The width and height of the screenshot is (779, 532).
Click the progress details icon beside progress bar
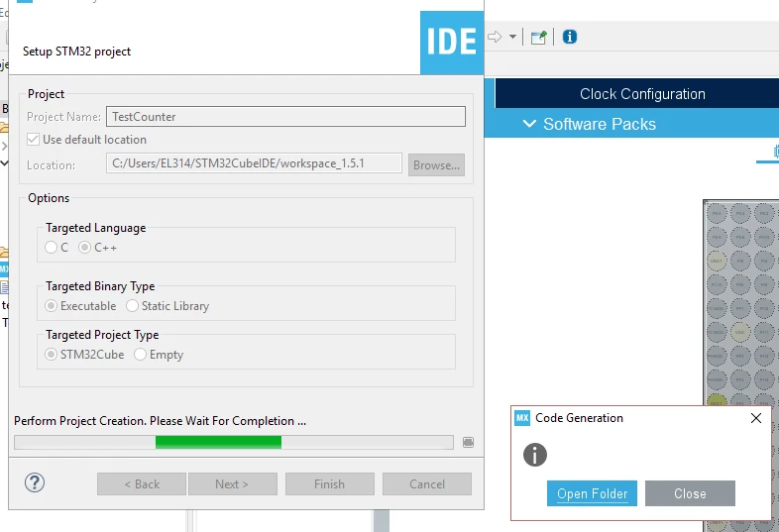point(468,442)
